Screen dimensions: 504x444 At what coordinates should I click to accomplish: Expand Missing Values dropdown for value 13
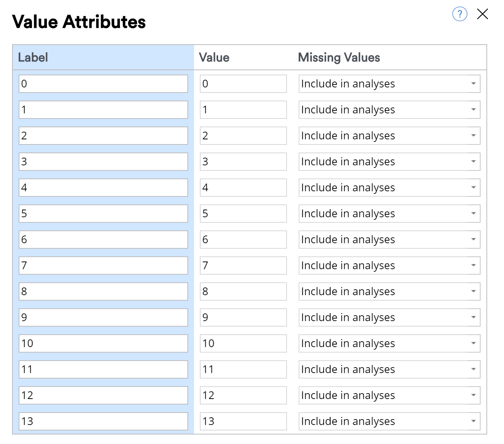click(x=389, y=421)
